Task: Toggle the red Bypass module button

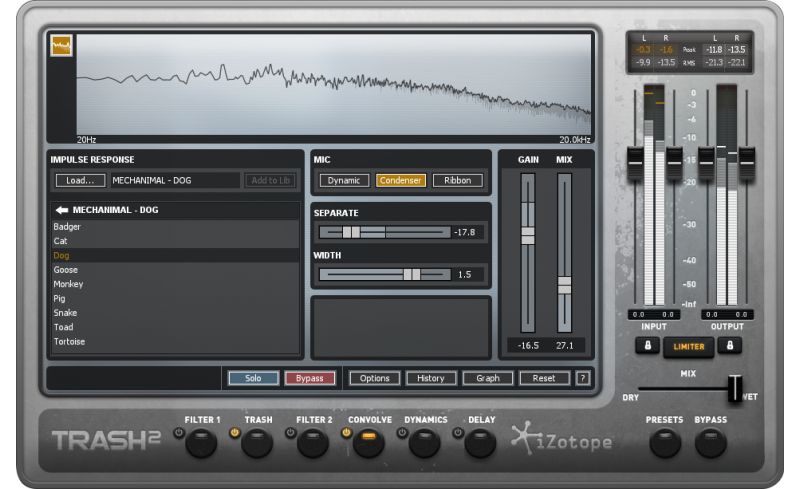Action: 310,378
